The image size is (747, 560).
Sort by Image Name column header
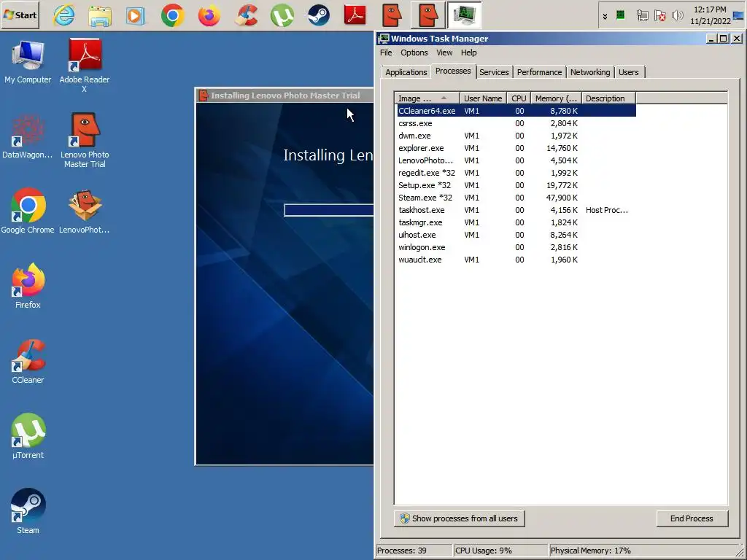(x=427, y=98)
